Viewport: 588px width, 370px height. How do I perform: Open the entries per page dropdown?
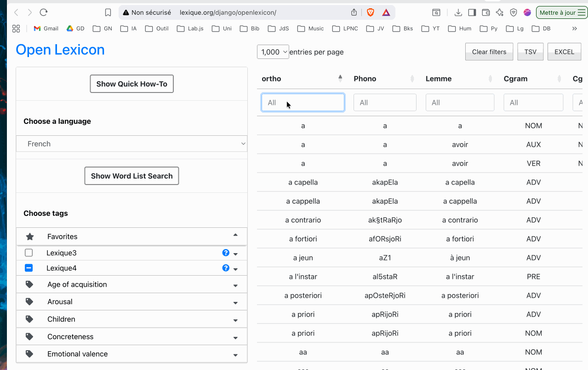pos(273,52)
